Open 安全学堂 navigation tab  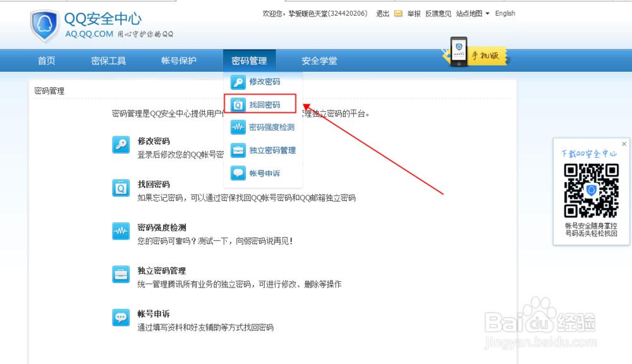click(319, 61)
